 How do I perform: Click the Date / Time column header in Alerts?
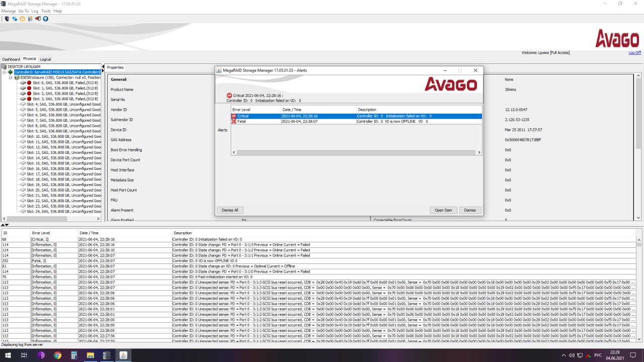[318, 109]
